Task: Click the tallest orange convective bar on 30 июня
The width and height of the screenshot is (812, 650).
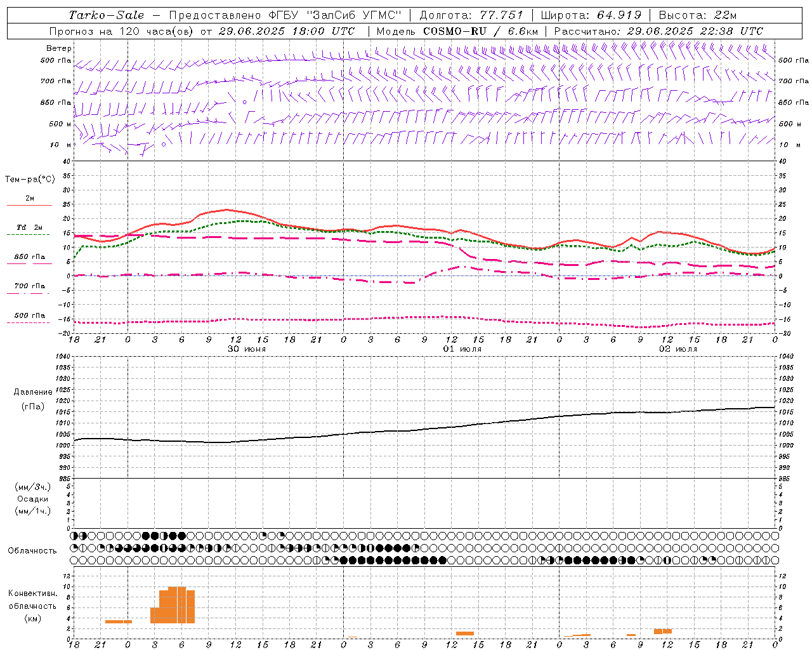Action: tap(177, 605)
